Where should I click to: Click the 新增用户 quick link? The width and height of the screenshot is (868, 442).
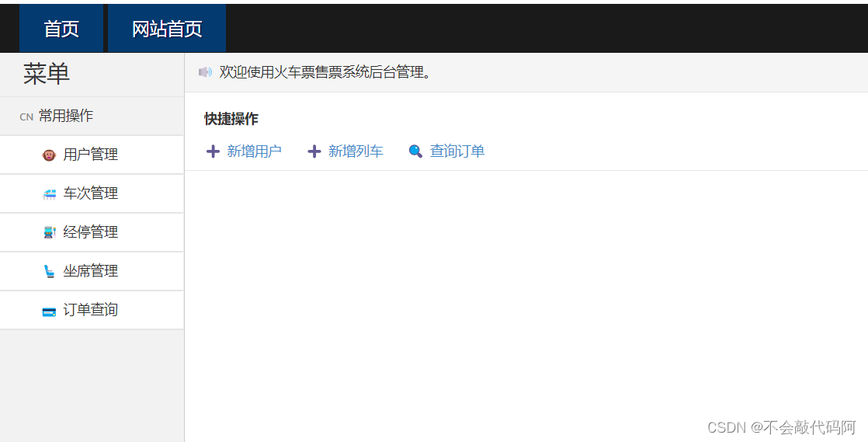click(x=254, y=151)
